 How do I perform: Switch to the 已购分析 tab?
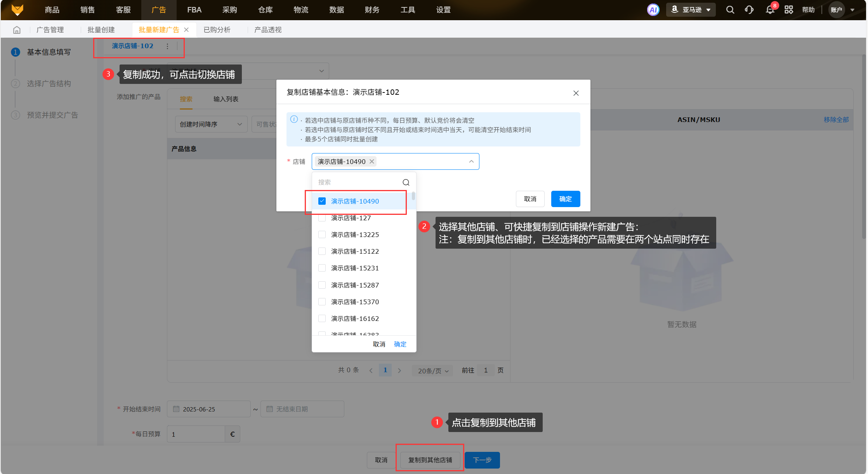point(217,30)
